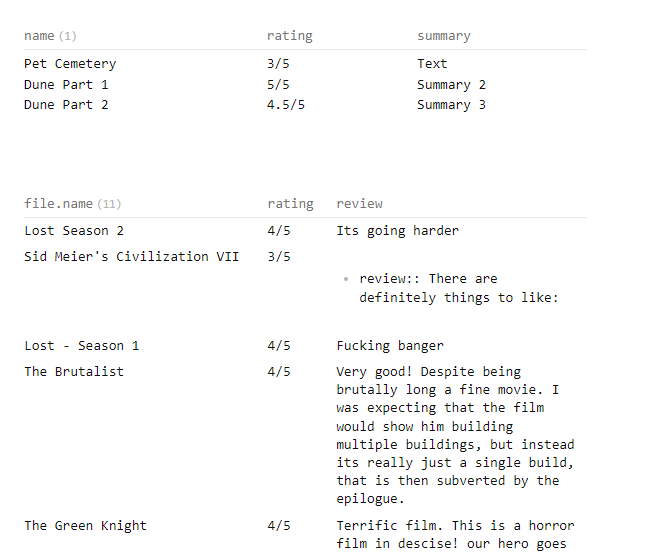The width and height of the screenshot is (650, 552).
Task: Click the second table's rating header
Action: tap(290, 203)
